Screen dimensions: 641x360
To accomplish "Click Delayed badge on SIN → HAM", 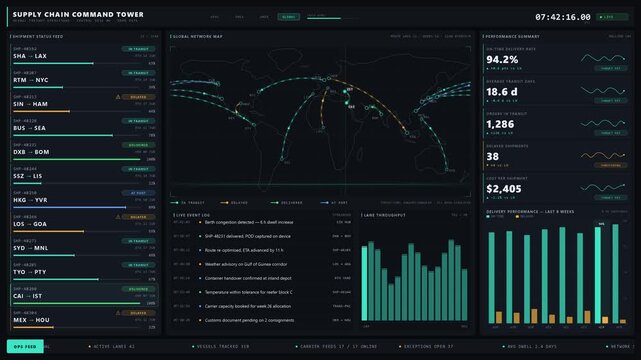I will (x=138, y=97).
